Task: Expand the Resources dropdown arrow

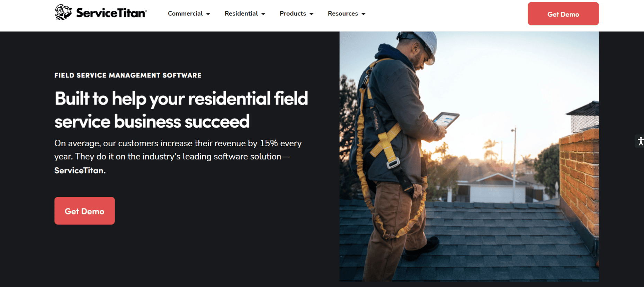Action: 363,14
